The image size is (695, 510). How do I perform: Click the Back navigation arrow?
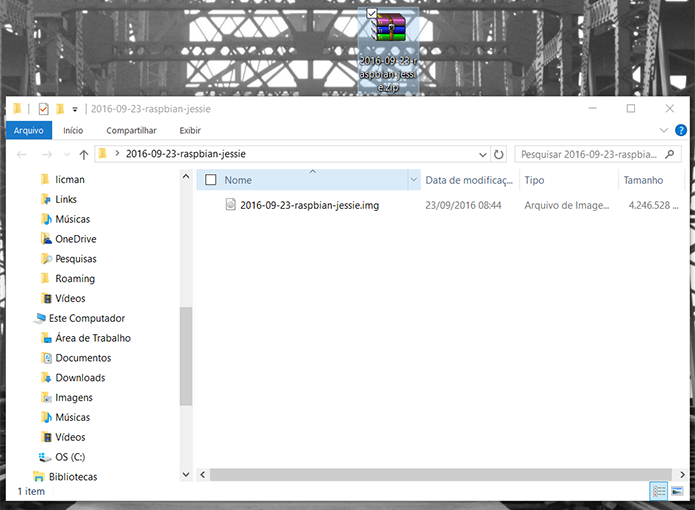tap(22, 155)
